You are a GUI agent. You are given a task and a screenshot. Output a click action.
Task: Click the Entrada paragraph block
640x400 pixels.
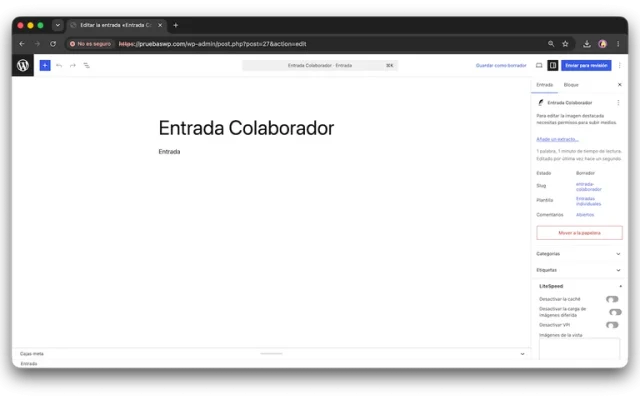[x=169, y=151]
